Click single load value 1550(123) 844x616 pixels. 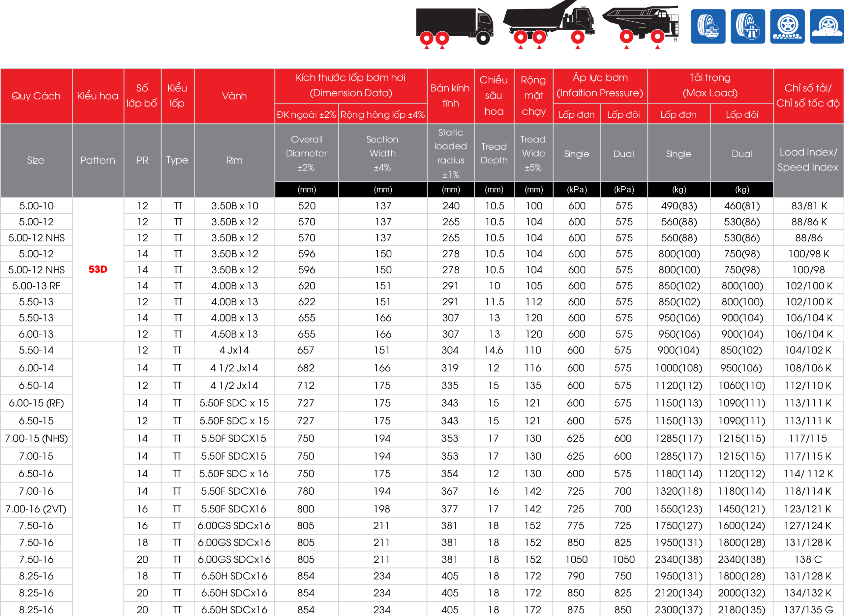(x=679, y=509)
